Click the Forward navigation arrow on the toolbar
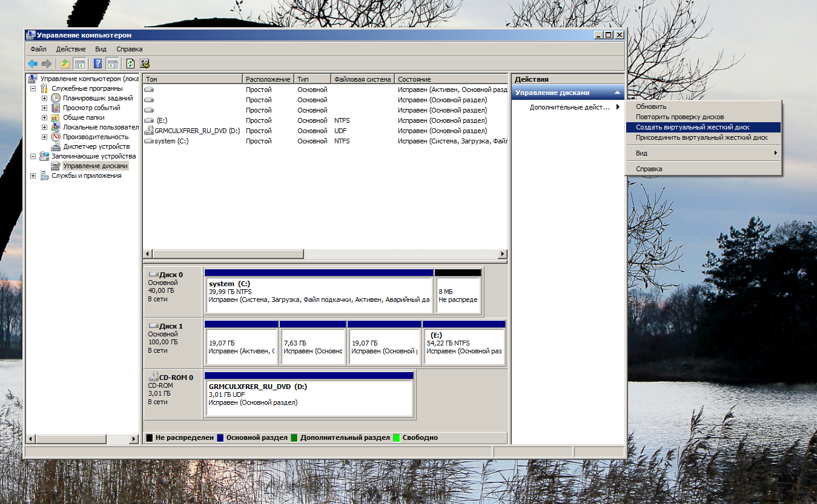Screen dimensions: 817x504 (x=47, y=63)
